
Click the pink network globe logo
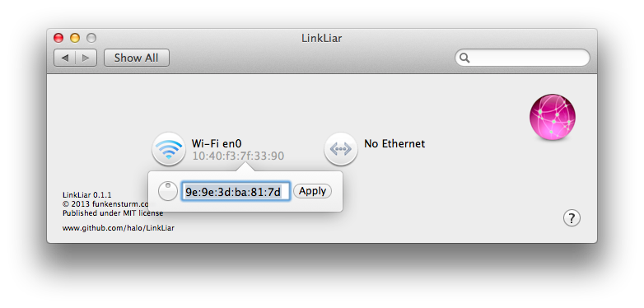(553, 117)
